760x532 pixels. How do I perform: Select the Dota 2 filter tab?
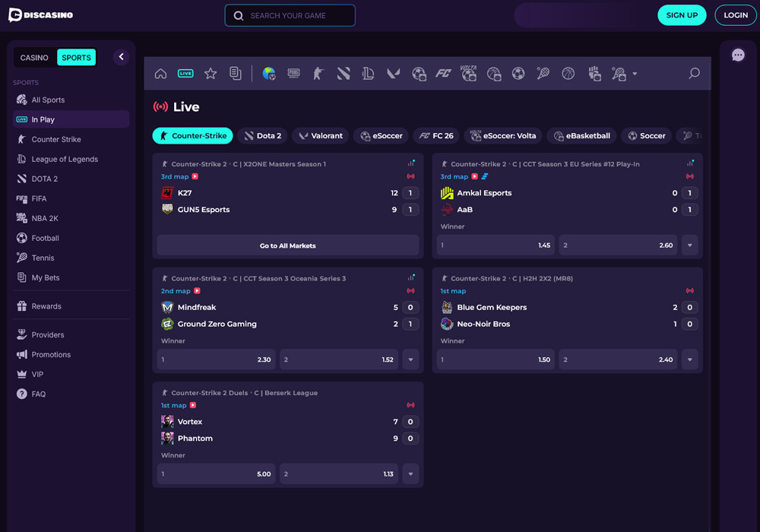262,135
